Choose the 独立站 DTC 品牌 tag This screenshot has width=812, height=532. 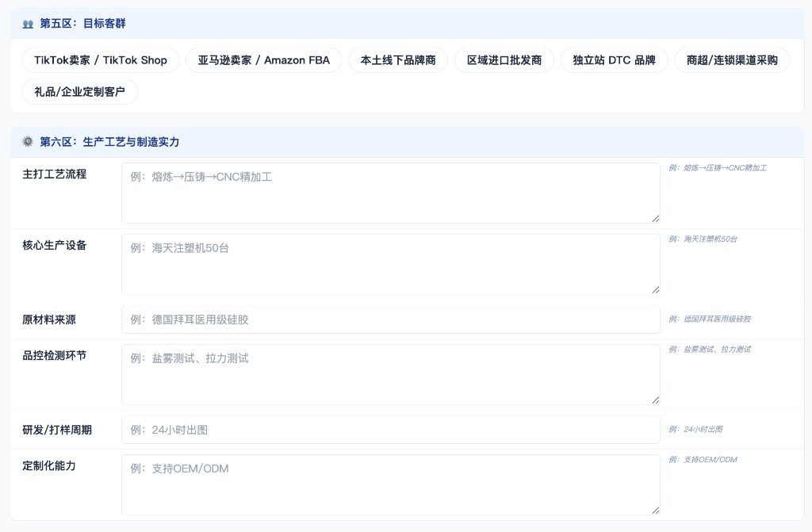(614, 60)
